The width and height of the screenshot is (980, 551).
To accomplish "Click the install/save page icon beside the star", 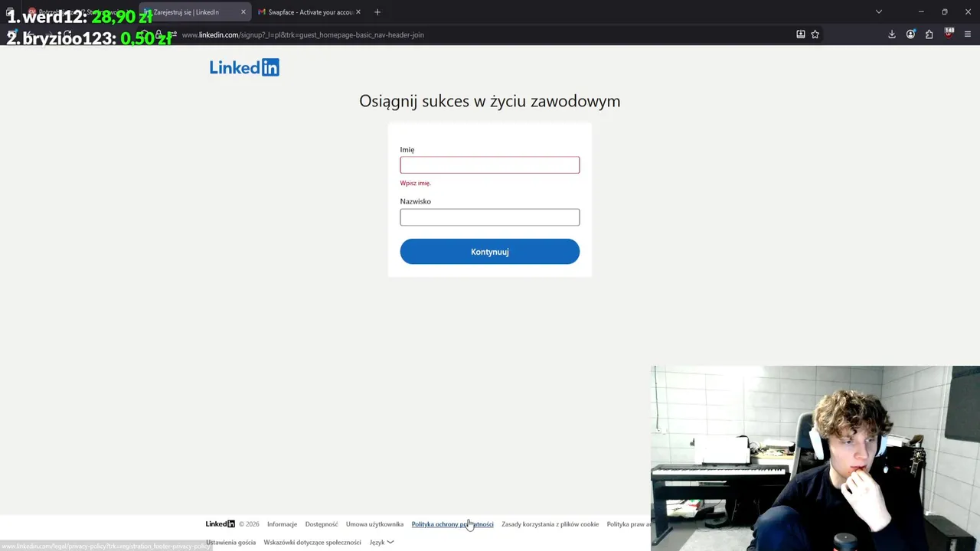I will (x=801, y=34).
